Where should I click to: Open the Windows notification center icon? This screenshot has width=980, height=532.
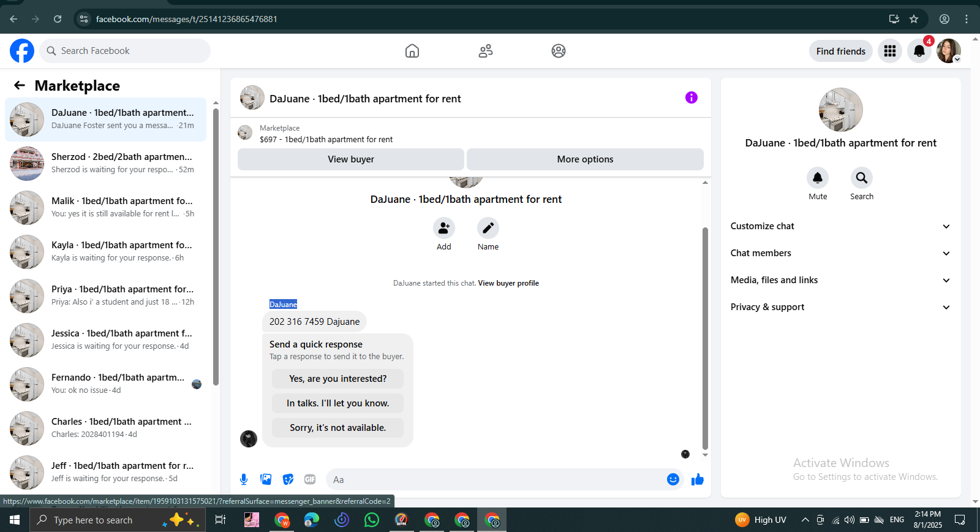click(x=960, y=520)
